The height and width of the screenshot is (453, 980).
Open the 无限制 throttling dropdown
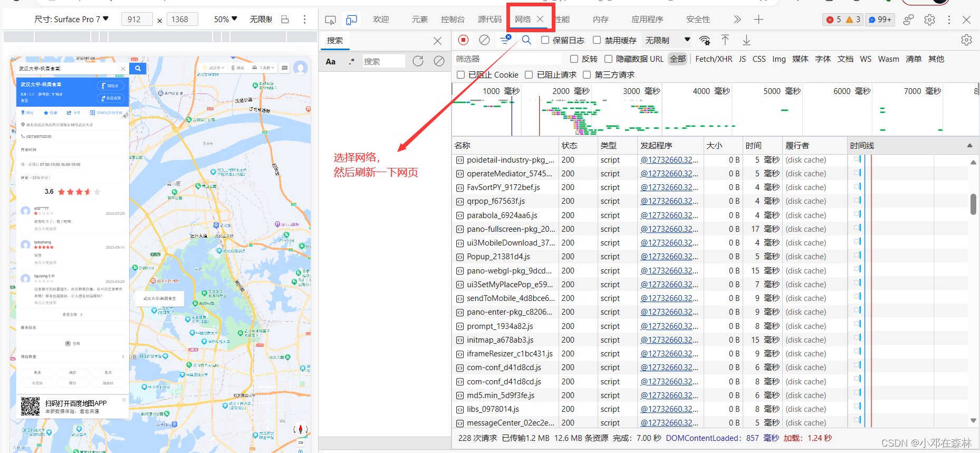click(x=667, y=40)
